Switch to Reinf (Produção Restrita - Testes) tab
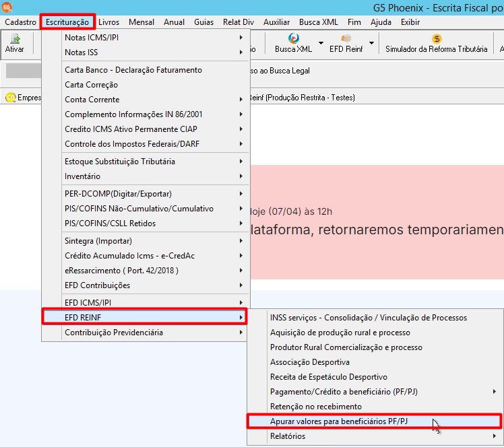Image resolution: width=504 pixels, height=447 pixels. coord(303,98)
